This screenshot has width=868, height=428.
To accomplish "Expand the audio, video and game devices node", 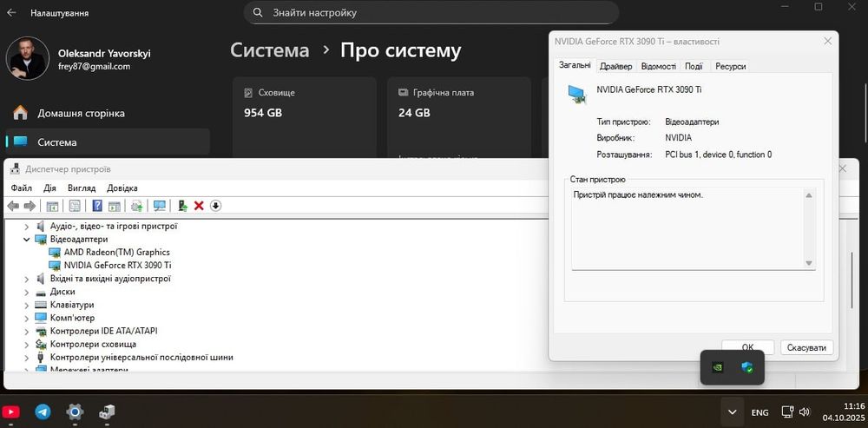I will click(x=27, y=226).
